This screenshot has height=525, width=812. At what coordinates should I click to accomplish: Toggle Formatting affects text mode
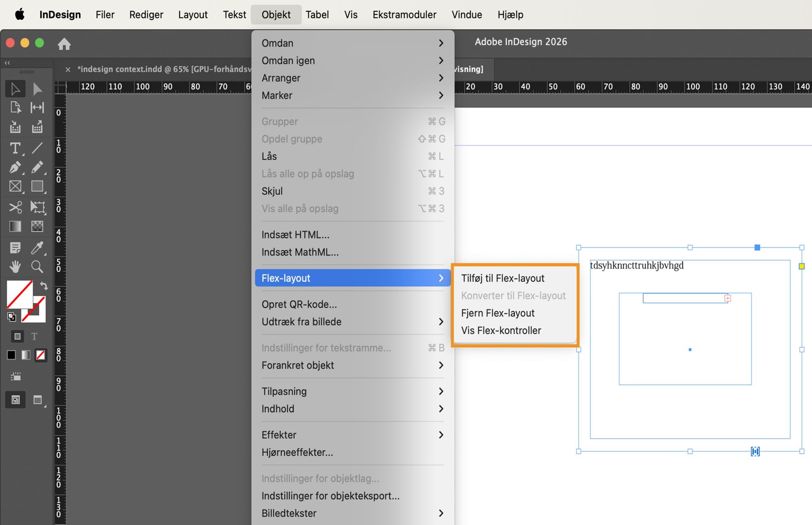tap(34, 336)
